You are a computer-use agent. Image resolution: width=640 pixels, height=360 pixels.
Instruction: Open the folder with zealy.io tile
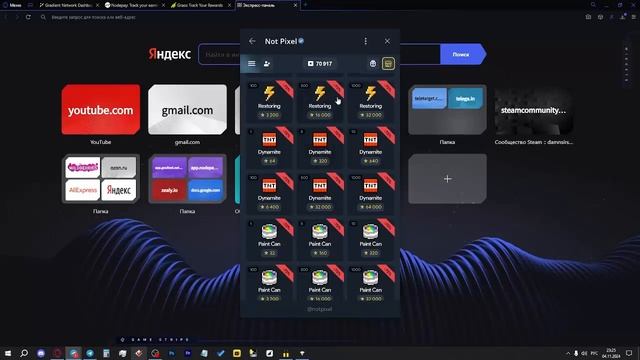187,179
